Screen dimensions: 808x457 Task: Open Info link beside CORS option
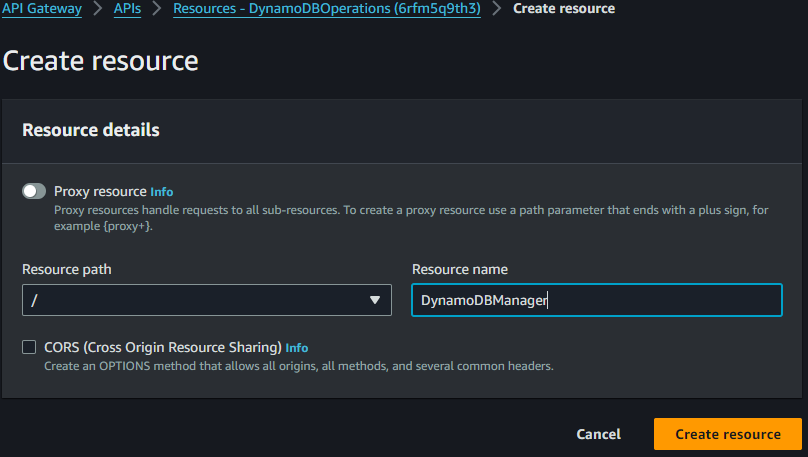tap(297, 348)
